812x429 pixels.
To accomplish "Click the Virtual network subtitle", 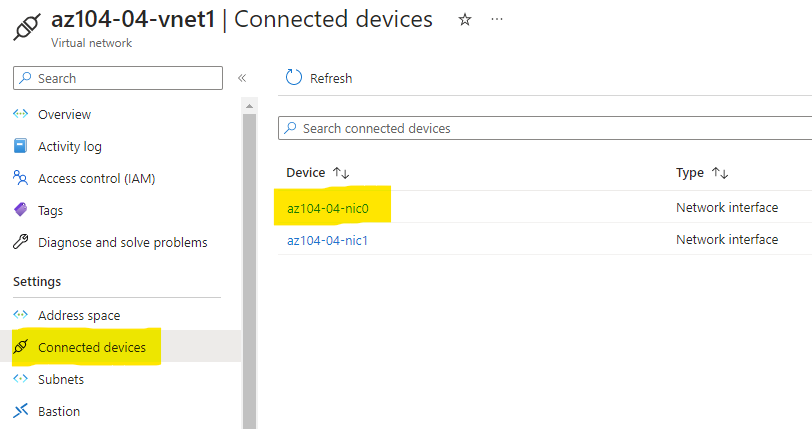I will tap(91, 43).
